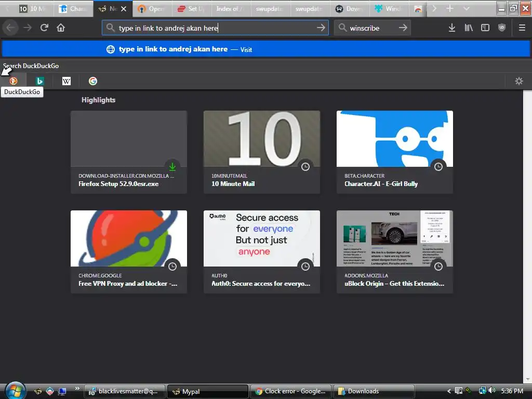Open the Library icon in toolbar

(x=469, y=28)
